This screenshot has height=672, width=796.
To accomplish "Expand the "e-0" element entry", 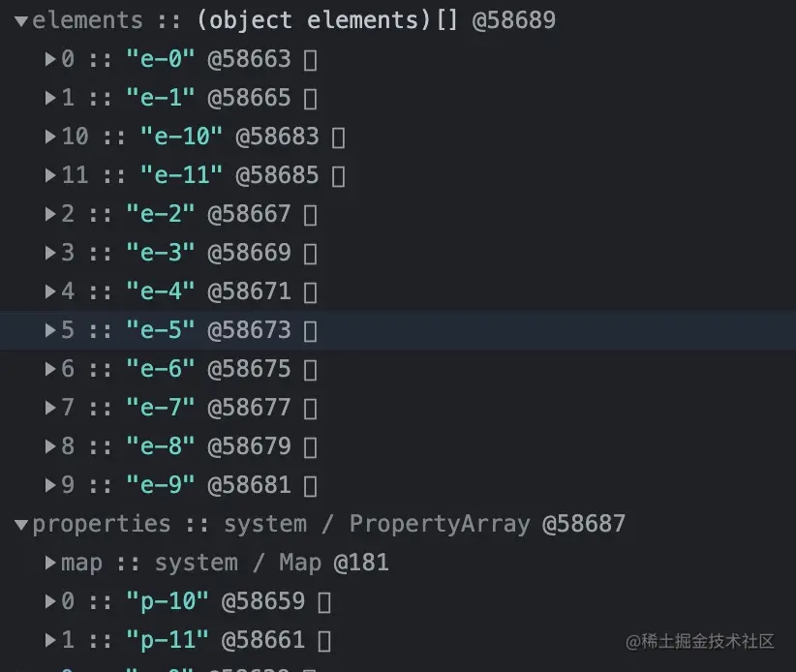I will pyautogui.click(x=50, y=59).
